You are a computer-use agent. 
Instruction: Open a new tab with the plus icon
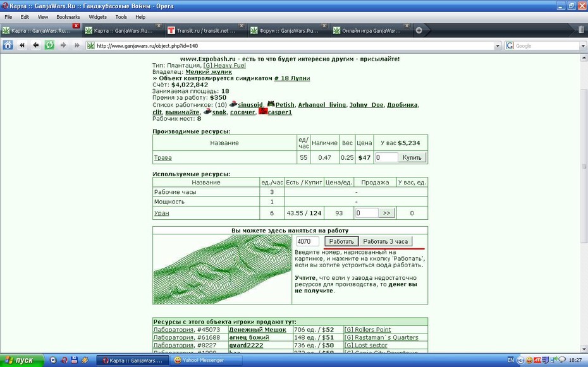pos(419,30)
